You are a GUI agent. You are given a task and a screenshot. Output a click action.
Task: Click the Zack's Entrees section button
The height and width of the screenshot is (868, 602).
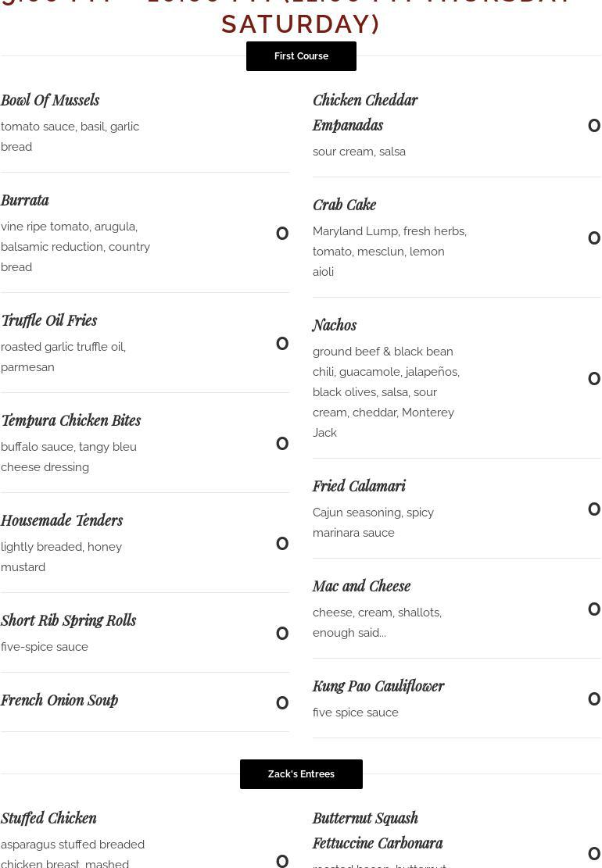tap(301, 774)
